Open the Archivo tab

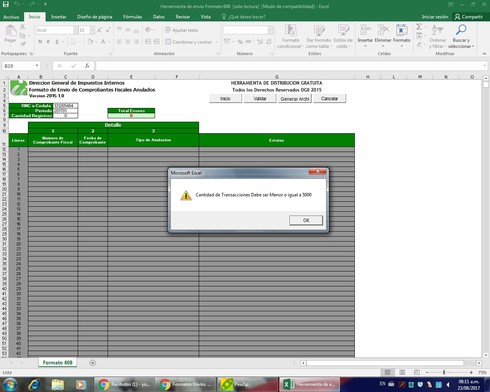point(11,17)
